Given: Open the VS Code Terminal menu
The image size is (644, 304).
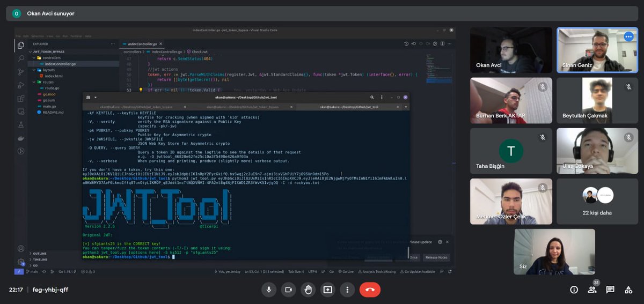Looking at the screenshot, I should (76, 36).
